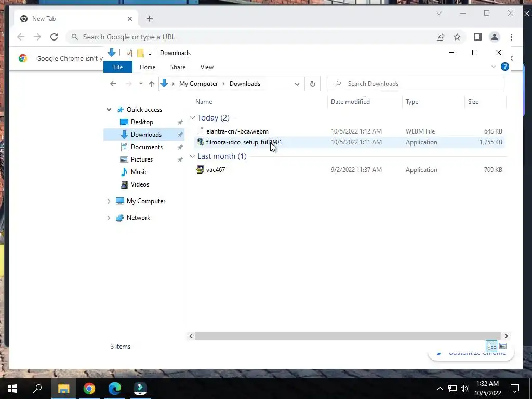532x399 pixels.
Task: Click the webm file's blank document icon
Action: pyautogui.click(x=200, y=131)
